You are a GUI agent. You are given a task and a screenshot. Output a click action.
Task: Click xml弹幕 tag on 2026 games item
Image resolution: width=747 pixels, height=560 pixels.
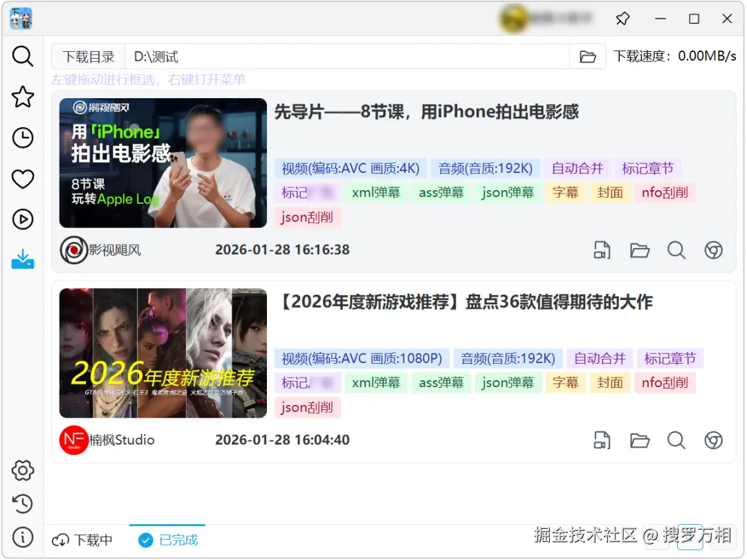pyautogui.click(x=376, y=382)
